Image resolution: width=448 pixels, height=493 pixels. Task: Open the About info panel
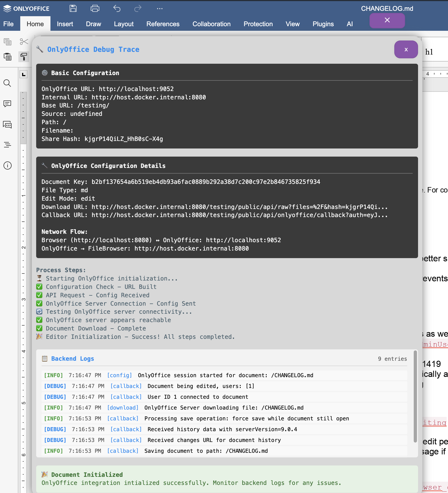[x=7, y=166]
